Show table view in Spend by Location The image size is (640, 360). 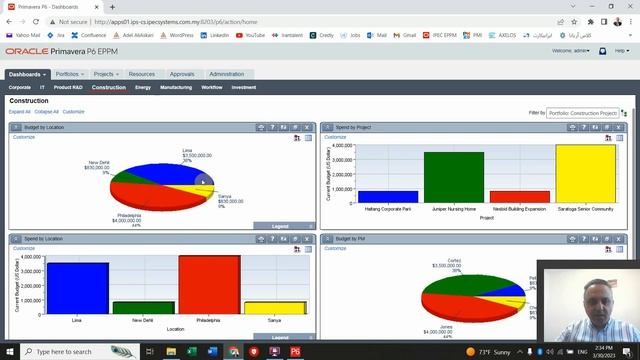pos(308,249)
